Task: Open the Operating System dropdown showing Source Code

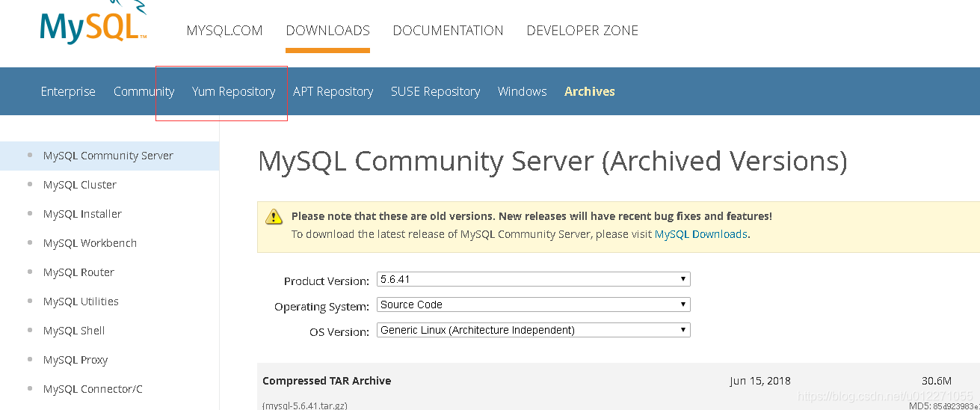Action: 534,305
